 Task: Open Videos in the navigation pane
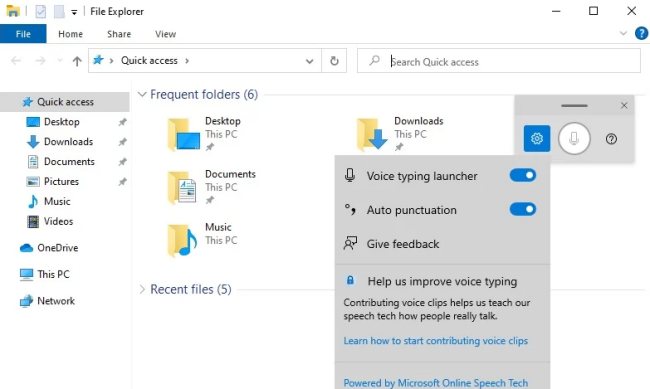point(58,221)
